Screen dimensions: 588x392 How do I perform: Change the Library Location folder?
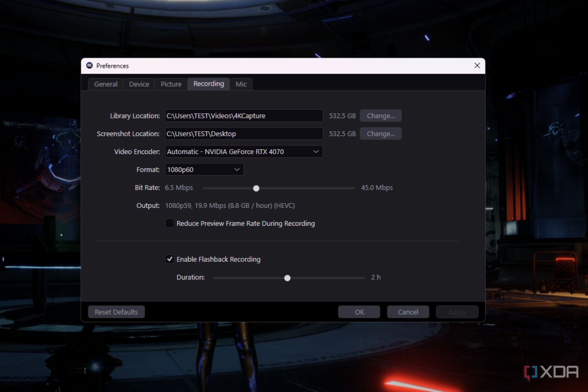pos(381,116)
